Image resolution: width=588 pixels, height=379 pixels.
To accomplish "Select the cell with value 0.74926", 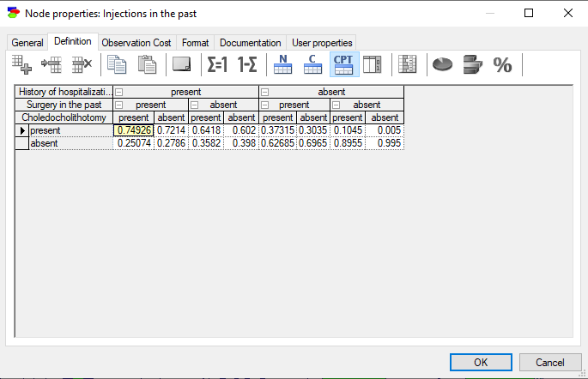I will (134, 130).
